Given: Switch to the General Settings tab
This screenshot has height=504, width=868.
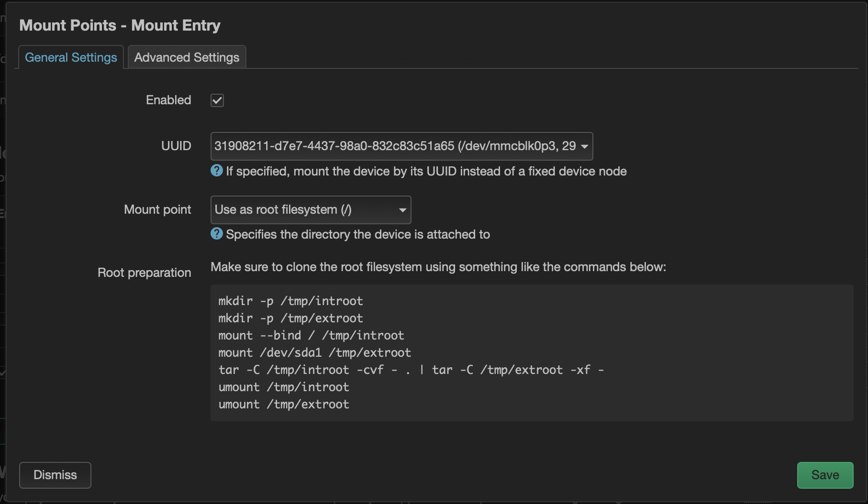Looking at the screenshot, I should (71, 57).
